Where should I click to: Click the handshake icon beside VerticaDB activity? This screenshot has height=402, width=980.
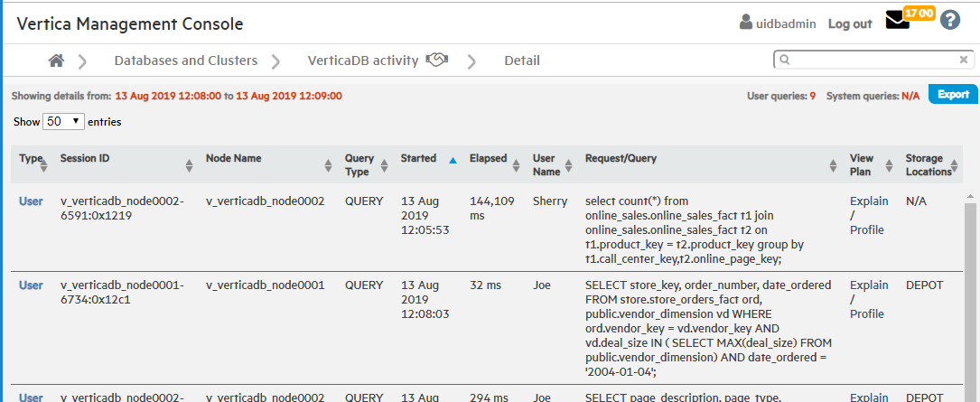(x=437, y=61)
